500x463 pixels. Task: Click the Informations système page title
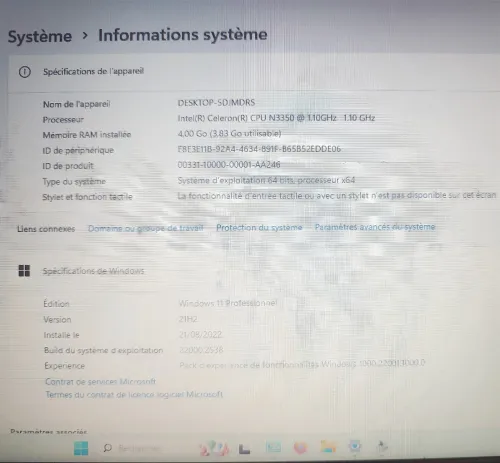(x=183, y=35)
